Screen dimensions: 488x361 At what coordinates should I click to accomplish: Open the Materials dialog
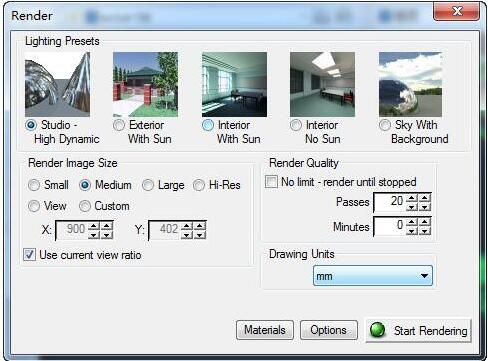pos(265,330)
